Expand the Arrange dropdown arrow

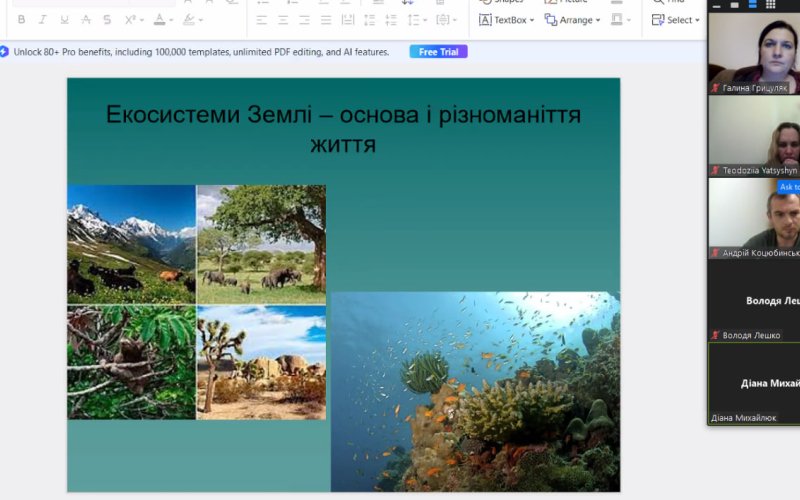point(598,20)
